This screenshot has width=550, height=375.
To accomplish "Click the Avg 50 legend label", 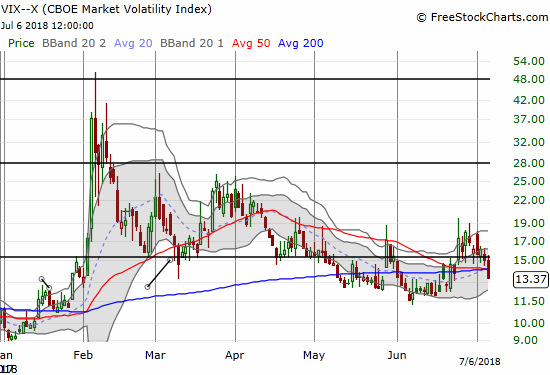I will (x=251, y=43).
